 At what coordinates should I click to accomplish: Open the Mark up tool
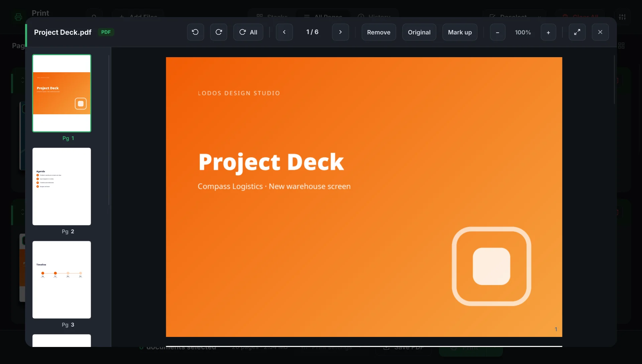coord(460,32)
